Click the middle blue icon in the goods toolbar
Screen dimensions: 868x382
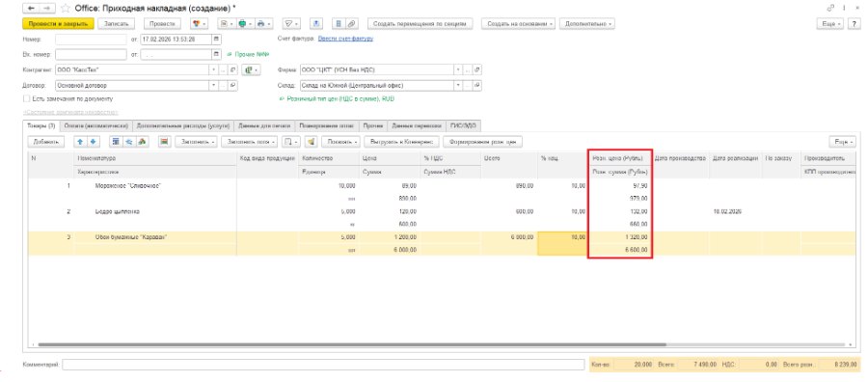(x=128, y=142)
